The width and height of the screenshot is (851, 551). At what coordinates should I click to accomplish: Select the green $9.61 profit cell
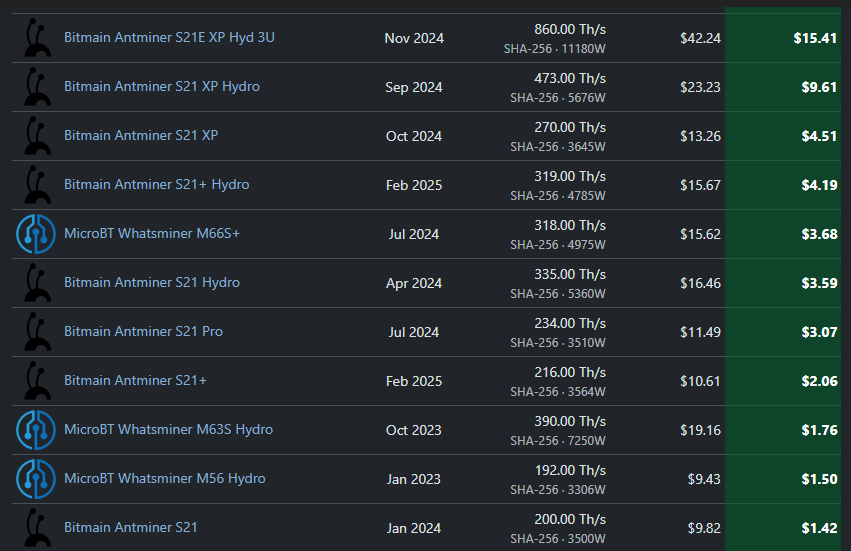(783, 87)
